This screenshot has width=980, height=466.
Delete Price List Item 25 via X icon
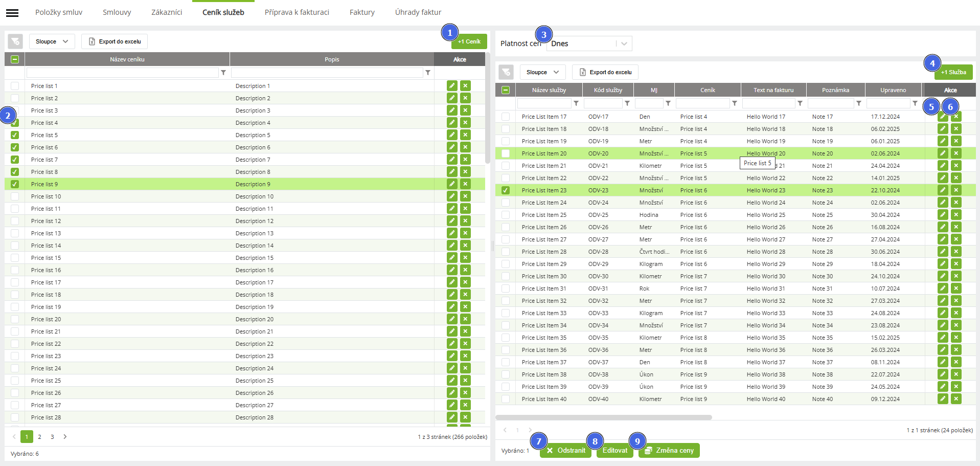click(956, 215)
